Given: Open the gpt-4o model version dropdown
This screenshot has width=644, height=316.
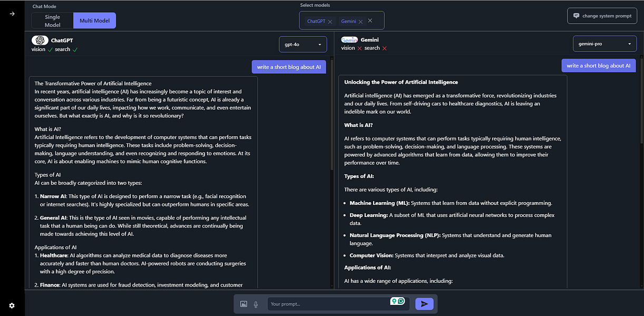Looking at the screenshot, I should tap(303, 44).
